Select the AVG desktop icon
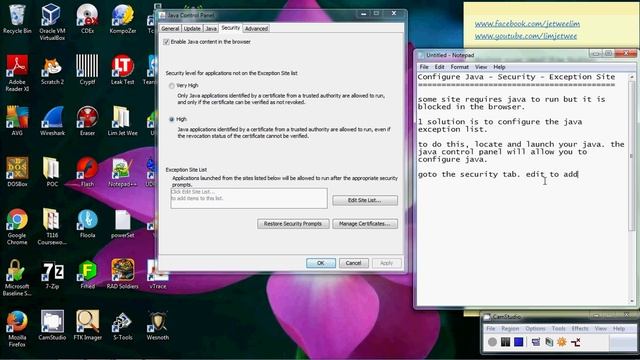 point(17,121)
